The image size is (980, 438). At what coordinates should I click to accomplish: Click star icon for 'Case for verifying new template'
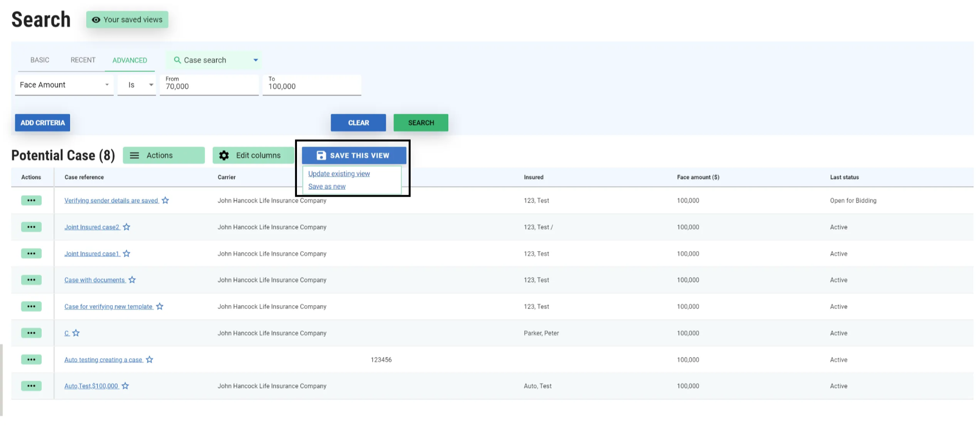tap(160, 307)
